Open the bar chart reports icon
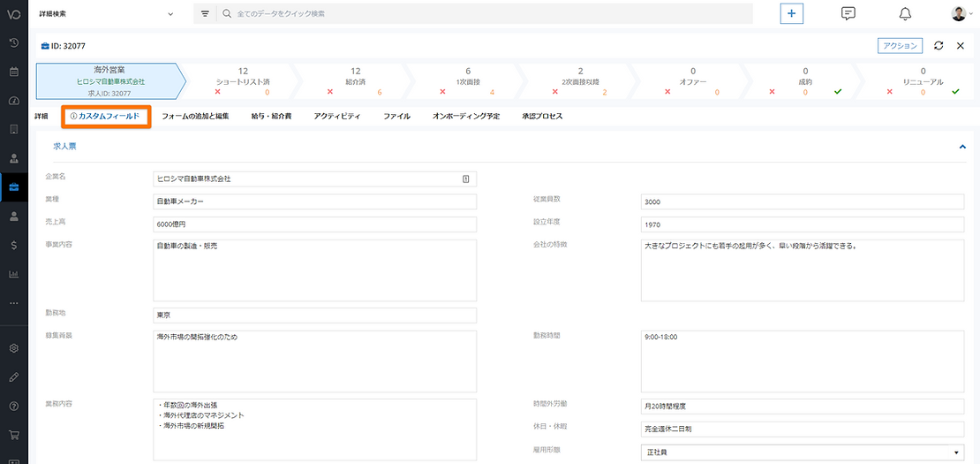The height and width of the screenshot is (464, 980). pyautogui.click(x=14, y=274)
